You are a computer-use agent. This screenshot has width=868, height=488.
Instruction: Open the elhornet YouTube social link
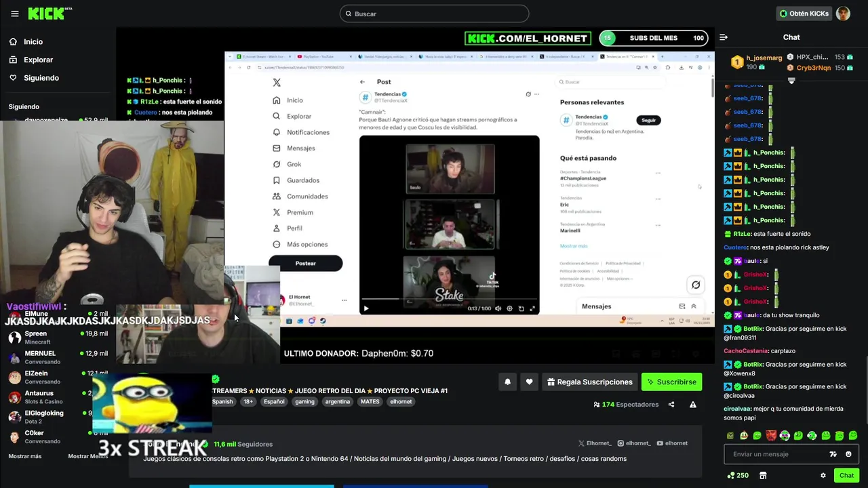click(x=672, y=443)
